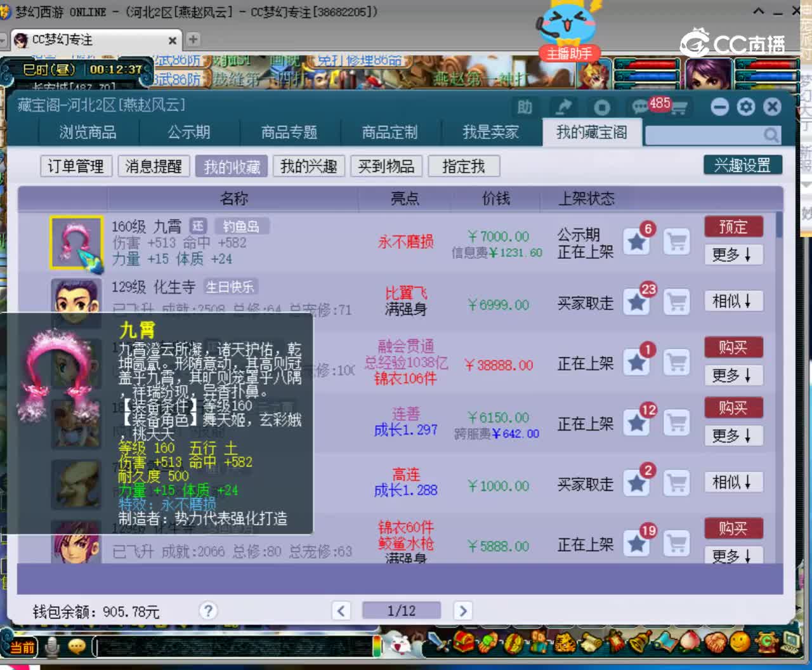Toggle favorite star for ¥1000.00 row

[637, 483]
